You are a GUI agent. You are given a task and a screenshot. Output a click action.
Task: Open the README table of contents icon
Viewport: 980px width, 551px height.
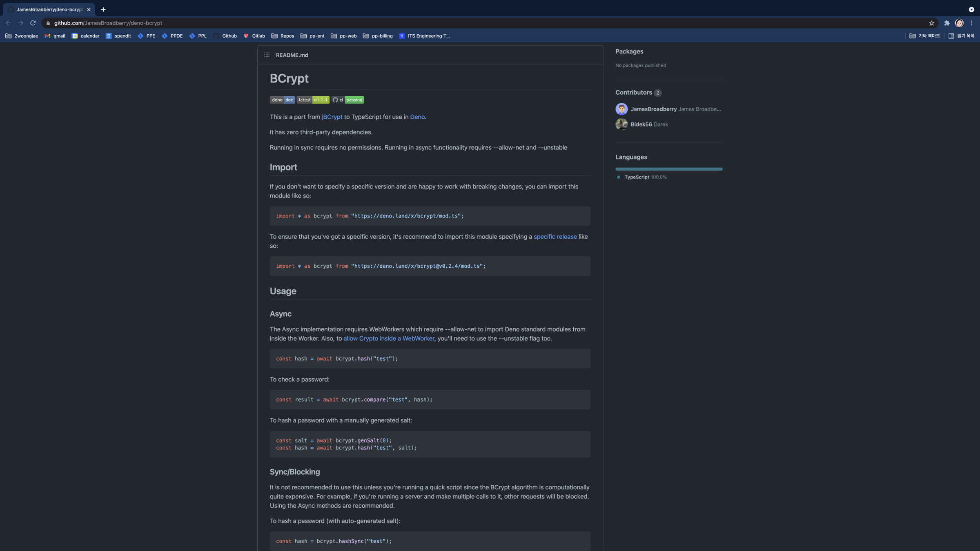tap(267, 55)
